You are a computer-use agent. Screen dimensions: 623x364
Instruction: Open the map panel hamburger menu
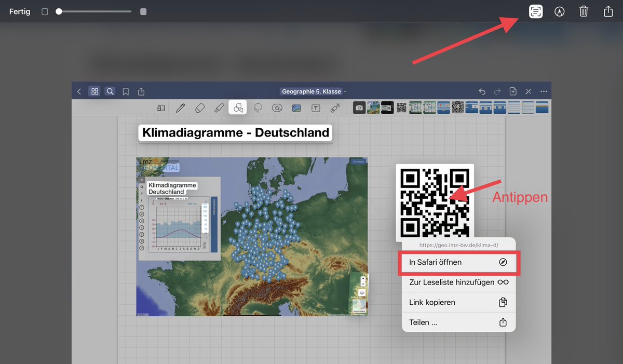pos(142,180)
